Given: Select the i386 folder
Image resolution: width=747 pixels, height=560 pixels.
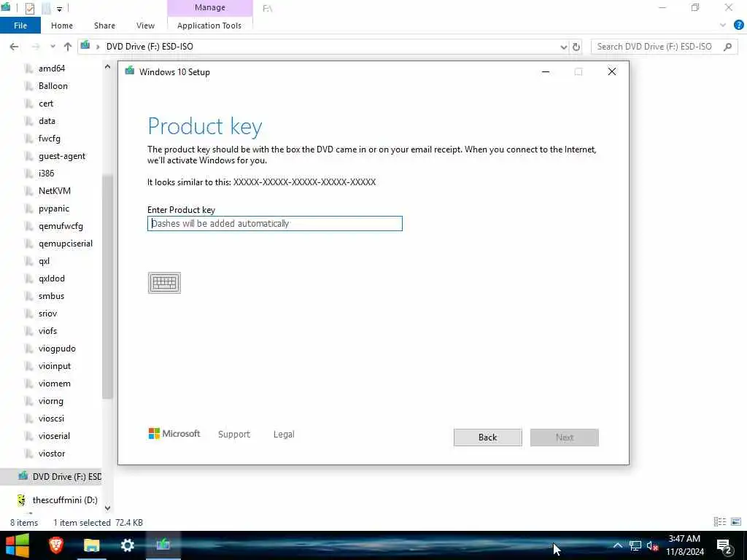Looking at the screenshot, I should [46, 174].
